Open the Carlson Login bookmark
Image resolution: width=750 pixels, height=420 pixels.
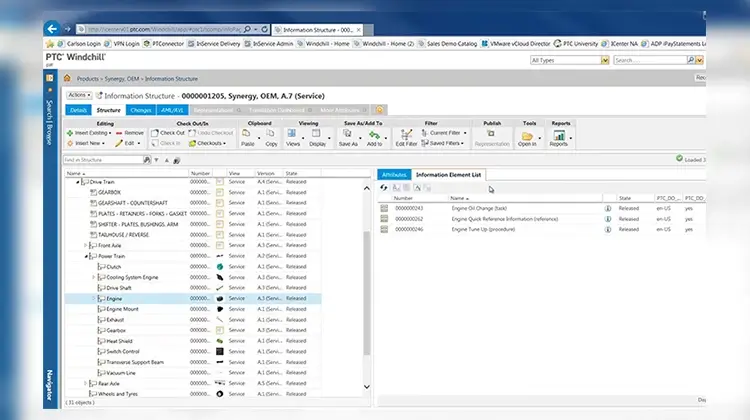79,44
